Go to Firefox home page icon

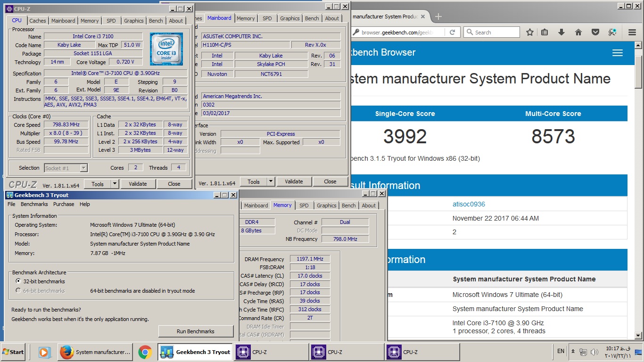[x=578, y=33]
